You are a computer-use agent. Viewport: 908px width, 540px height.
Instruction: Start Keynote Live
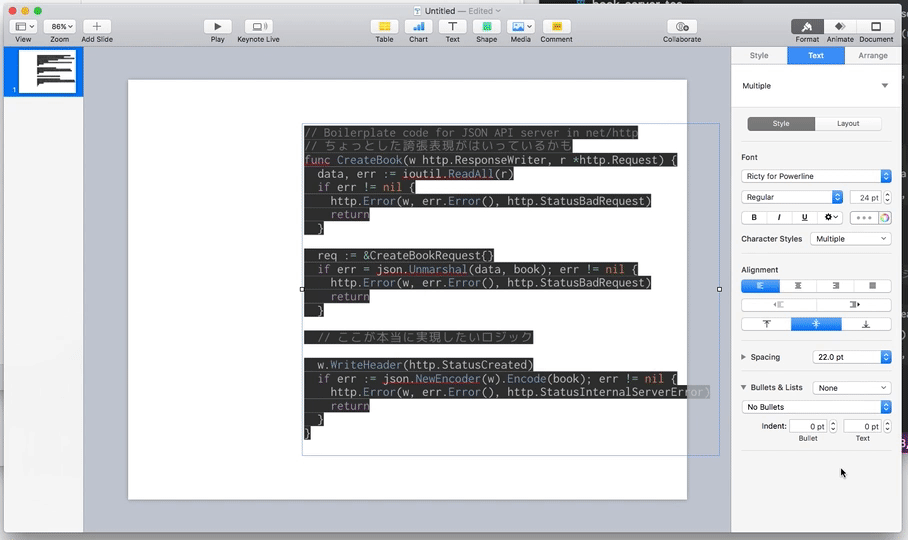[258, 26]
